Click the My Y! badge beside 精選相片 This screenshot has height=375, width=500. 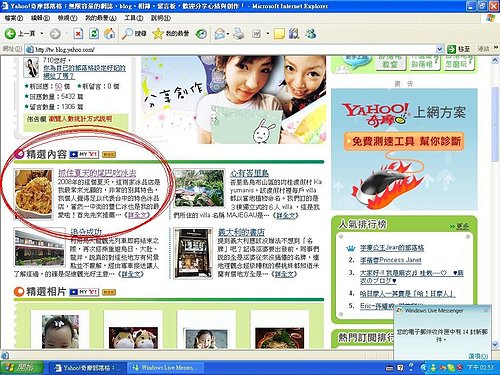pos(84,292)
